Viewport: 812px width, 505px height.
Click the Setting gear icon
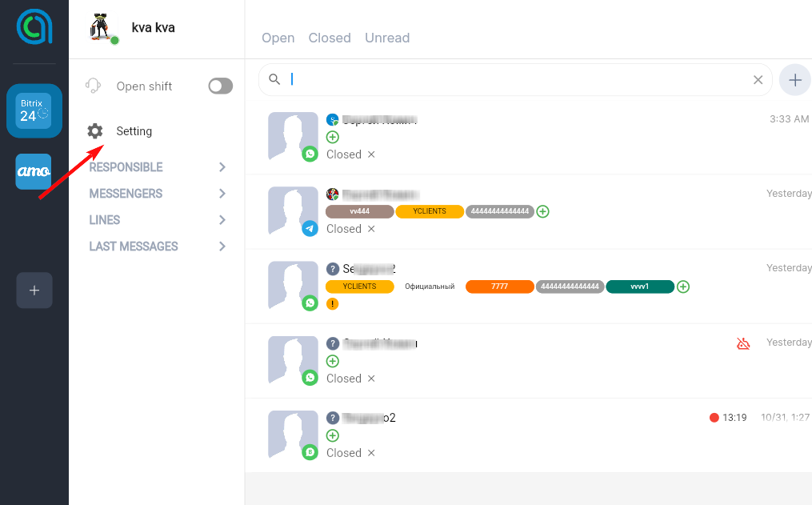(x=95, y=131)
